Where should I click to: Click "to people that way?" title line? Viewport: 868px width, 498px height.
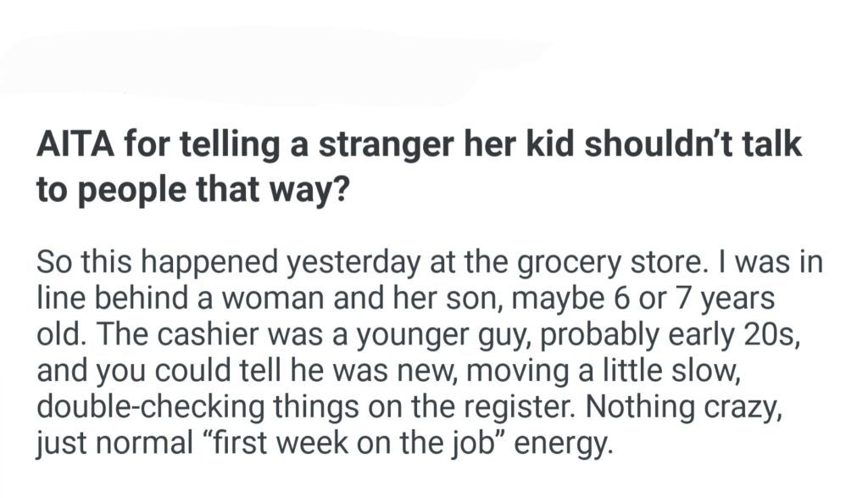pos(193,187)
